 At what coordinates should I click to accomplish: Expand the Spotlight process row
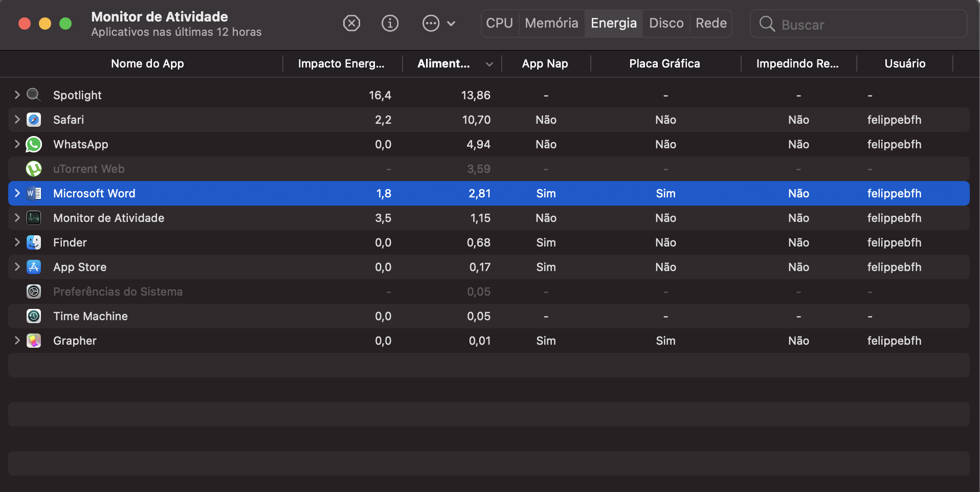[x=17, y=95]
